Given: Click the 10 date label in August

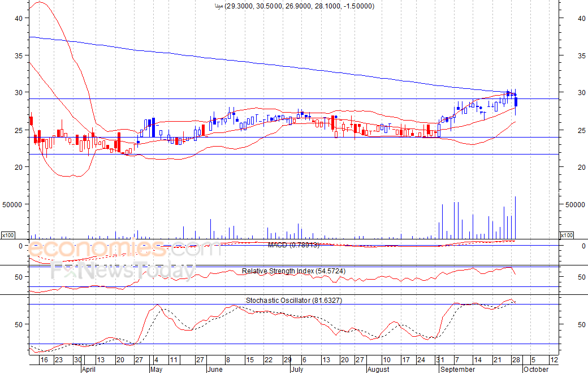Looking at the screenshot, I should 387,360.
